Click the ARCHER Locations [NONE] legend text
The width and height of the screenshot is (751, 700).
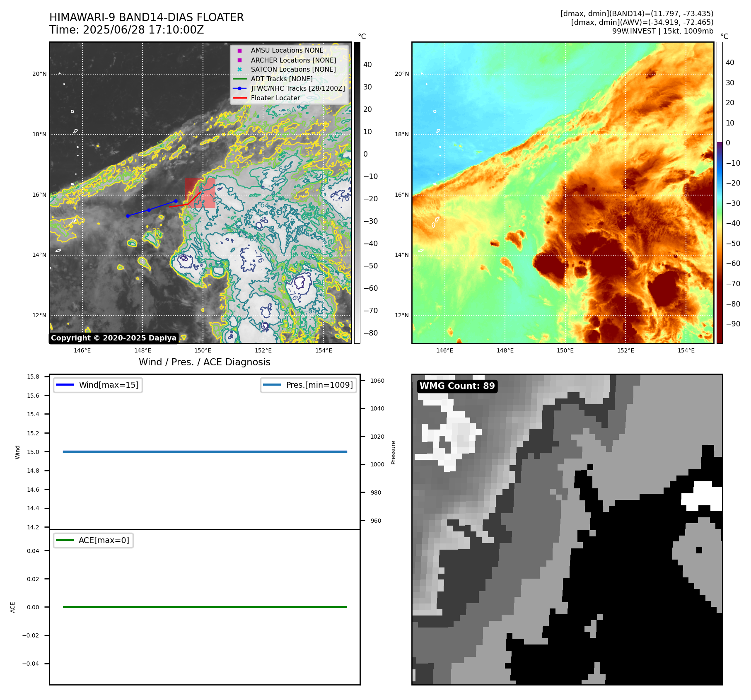coord(294,60)
